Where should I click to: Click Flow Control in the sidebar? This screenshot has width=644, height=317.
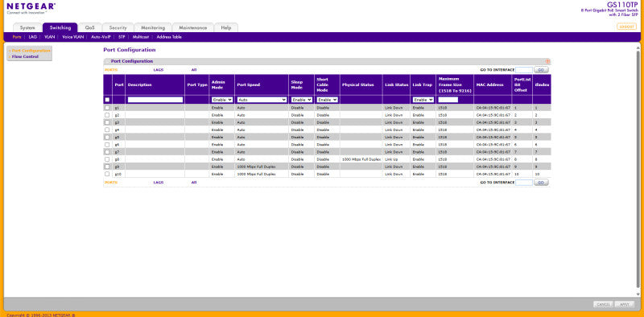click(x=26, y=56)
